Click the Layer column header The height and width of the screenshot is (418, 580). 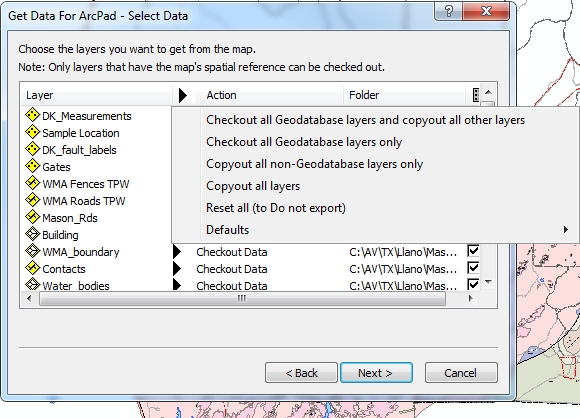(96, 95)
